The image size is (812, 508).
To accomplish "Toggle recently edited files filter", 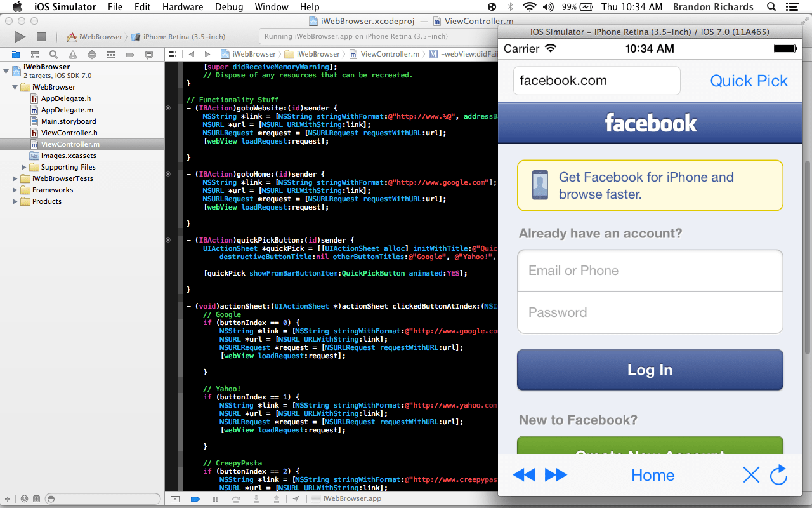I will (24, 499).
